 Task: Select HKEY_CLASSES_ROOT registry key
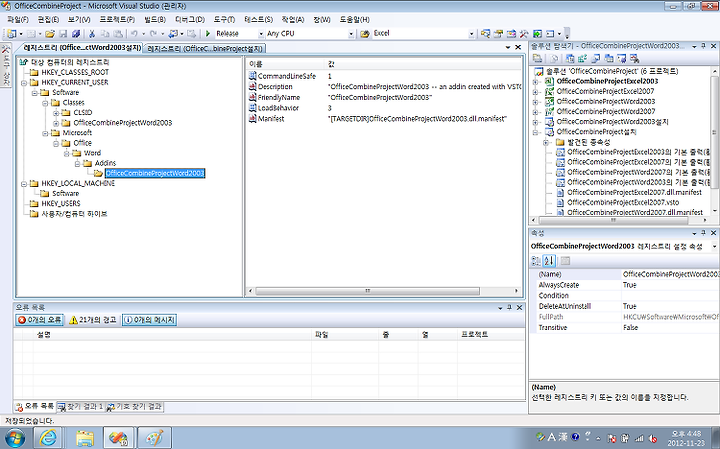(75, 72)
